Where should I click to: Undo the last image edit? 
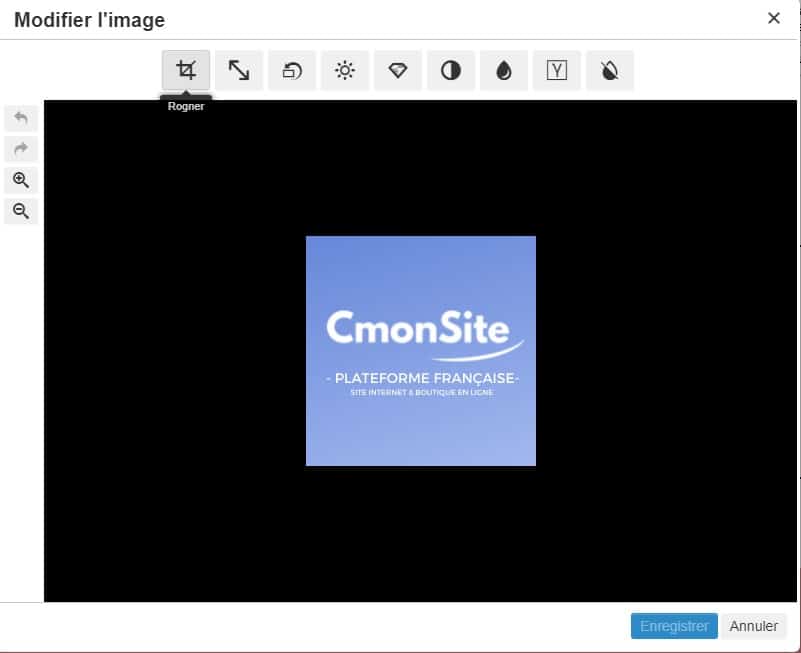(x=21, y=118)
